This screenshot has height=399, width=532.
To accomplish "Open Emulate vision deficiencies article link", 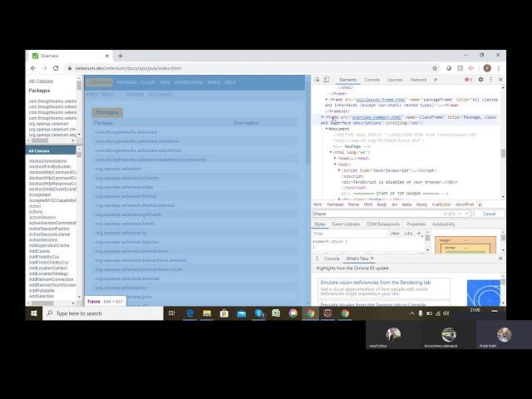I will pyautogui.click(x=376, y=283).
